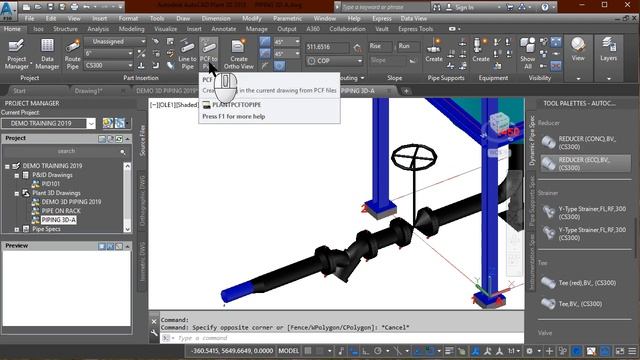Switch to the Structure ribbon tab
Viewport: 640px width, 360px height.
(x=65, y=29)
